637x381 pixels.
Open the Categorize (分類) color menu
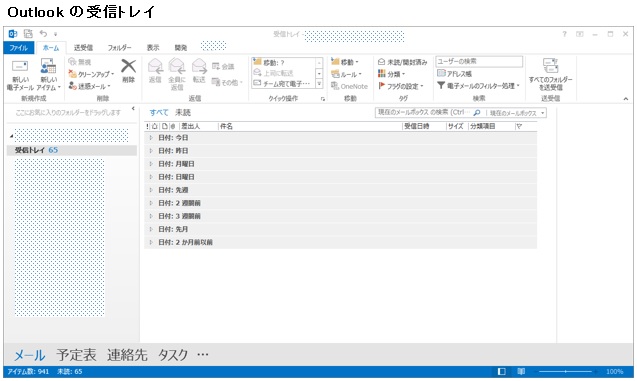[x=392, y=74]
